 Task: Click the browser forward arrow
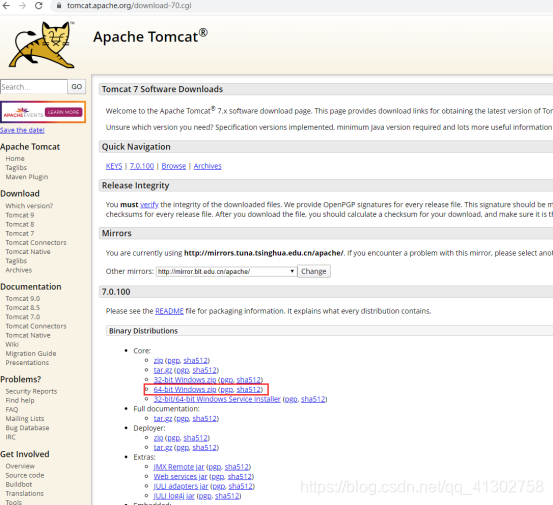22,6
